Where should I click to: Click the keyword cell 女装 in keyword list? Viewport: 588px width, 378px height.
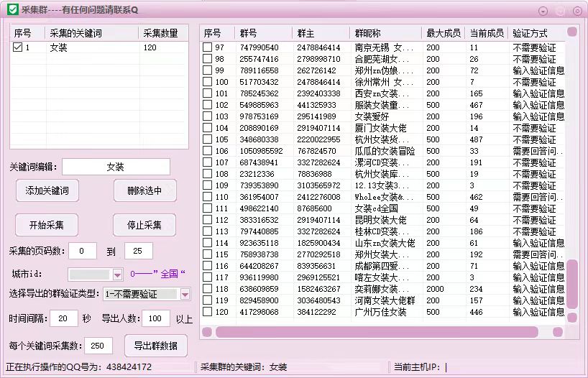(x=58, y=47)
